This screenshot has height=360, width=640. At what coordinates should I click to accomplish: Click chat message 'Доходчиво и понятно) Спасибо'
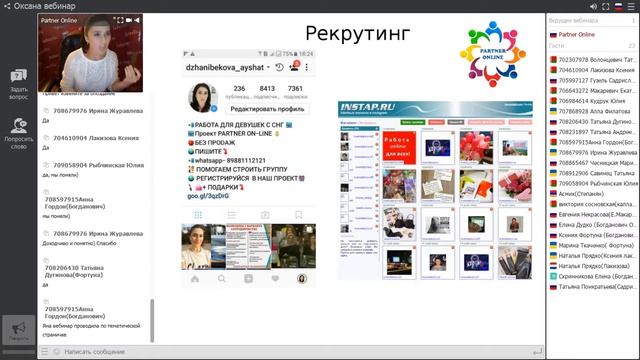tap(79, 243)
